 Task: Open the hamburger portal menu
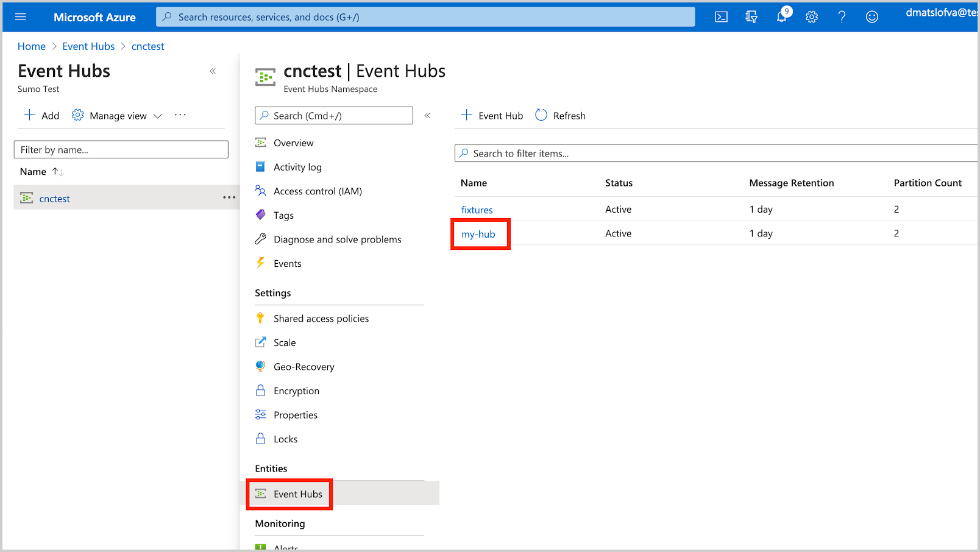pyautogui.click(x=21, y=17)
